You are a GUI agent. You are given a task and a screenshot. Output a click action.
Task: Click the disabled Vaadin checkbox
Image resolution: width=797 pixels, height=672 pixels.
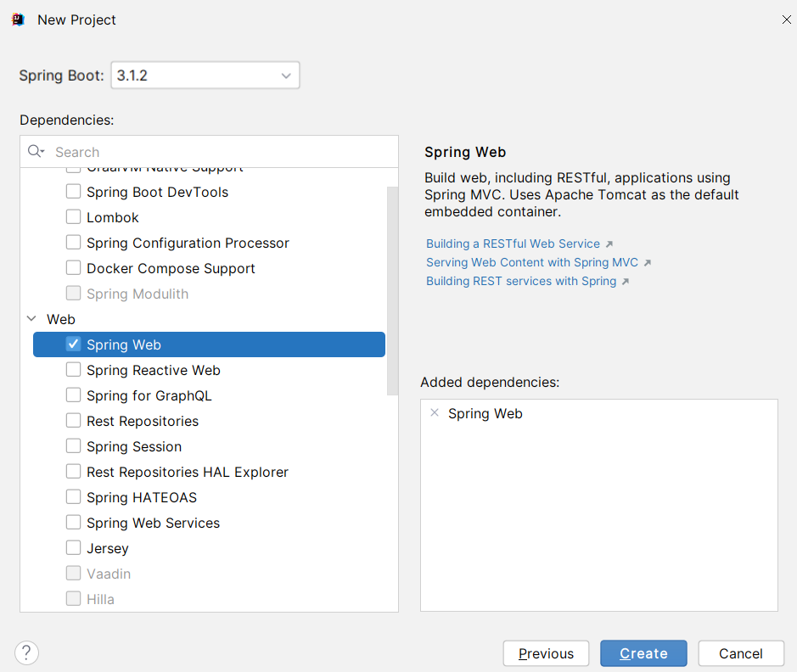pyautogui.click(x=73, y=573)
